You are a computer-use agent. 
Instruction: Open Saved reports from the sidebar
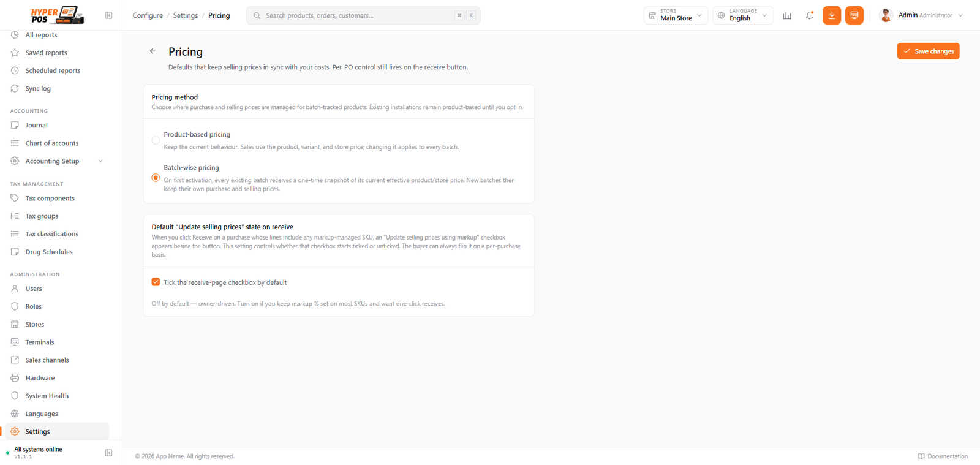click(x=57, y=53)
